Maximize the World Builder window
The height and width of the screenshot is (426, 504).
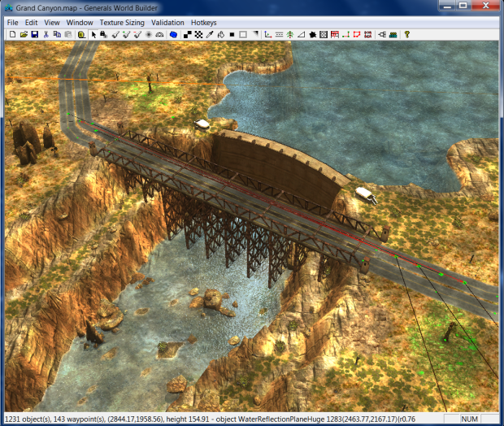(x=463, y=6)
